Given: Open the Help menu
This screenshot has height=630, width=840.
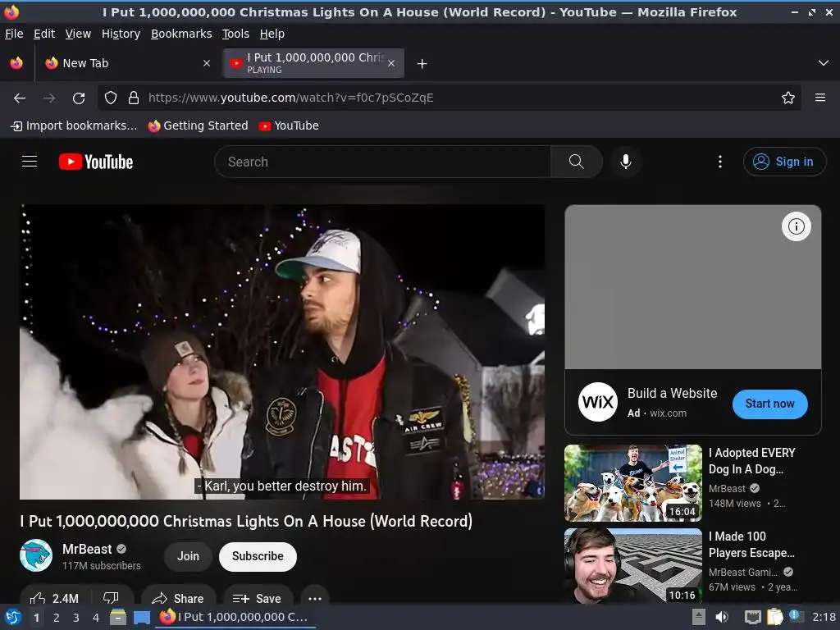Looking at the screenshot, I should pyautogui.click(x=272, y=34).
